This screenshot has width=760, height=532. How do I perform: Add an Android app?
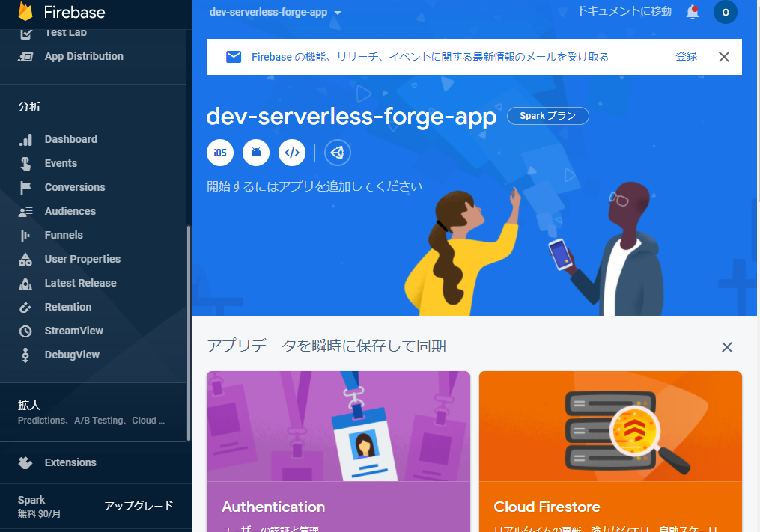pyautogui.click(x=256, y=153)
